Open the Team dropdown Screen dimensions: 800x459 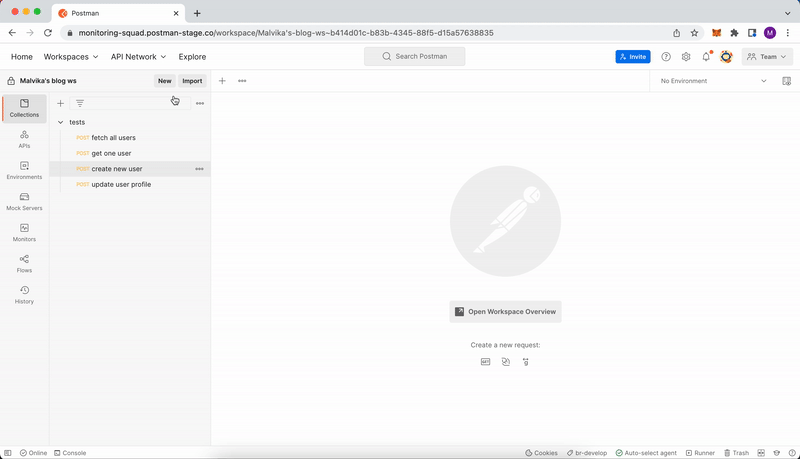[767, 57]
